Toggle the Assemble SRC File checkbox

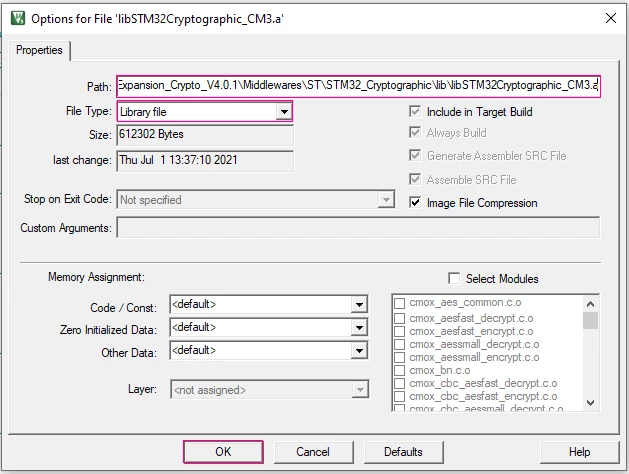[415, 179]
